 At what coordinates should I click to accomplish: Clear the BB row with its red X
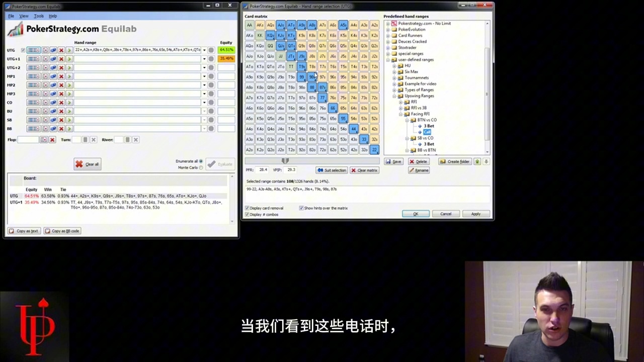point(61,129)
